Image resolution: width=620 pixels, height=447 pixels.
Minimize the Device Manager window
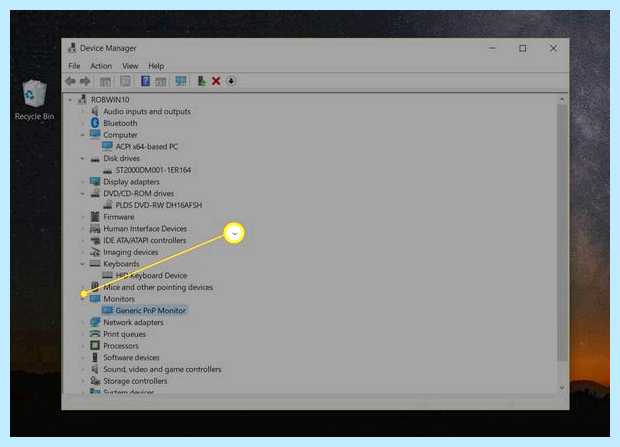492,48
